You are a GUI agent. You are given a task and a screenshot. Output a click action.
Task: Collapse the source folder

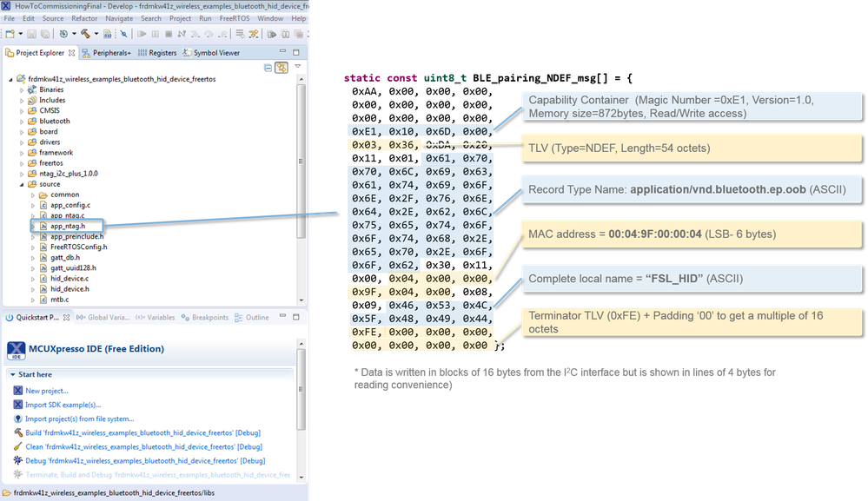22,184
